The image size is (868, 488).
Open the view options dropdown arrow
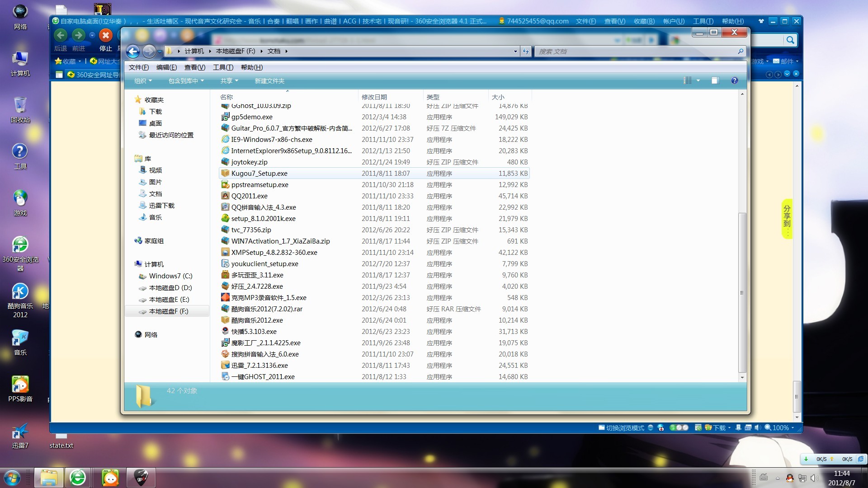698,80
